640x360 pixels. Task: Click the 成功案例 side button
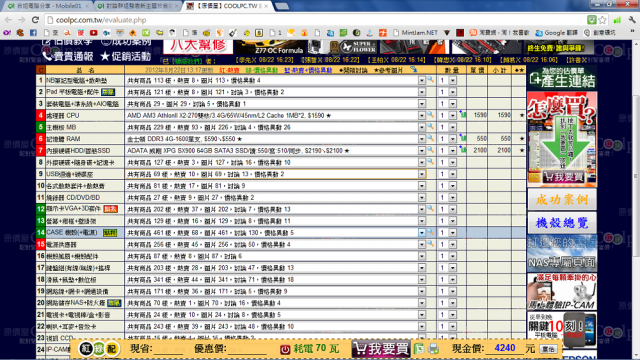pyautogui.click(x=562, y=199)
